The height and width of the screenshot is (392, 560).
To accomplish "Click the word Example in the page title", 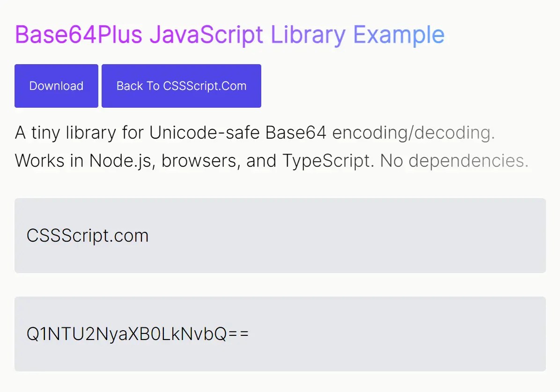I will tap(398, 34).
